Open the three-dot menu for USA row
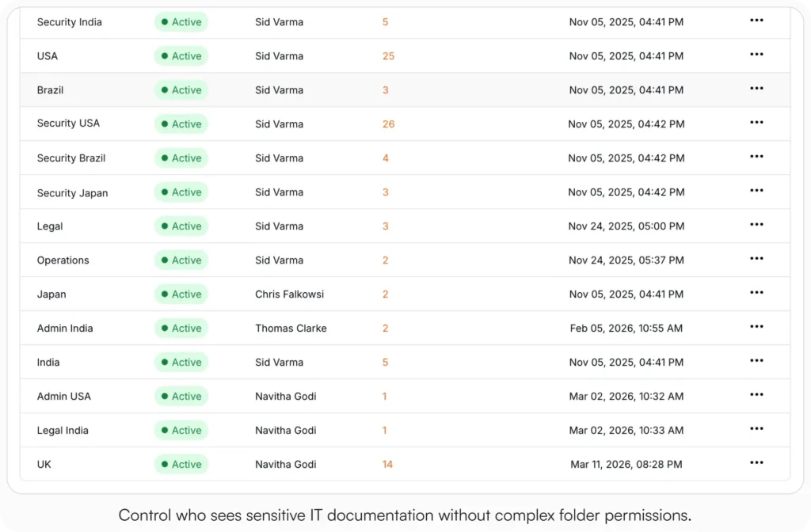 pyautogui.click(x=756, y=55)
